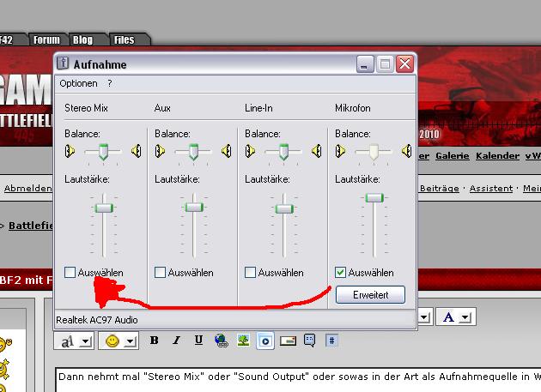Check Auswählen under Aux
Image resolution: width=541 pixels, height=392 pixels.
(x=161, y=273)
